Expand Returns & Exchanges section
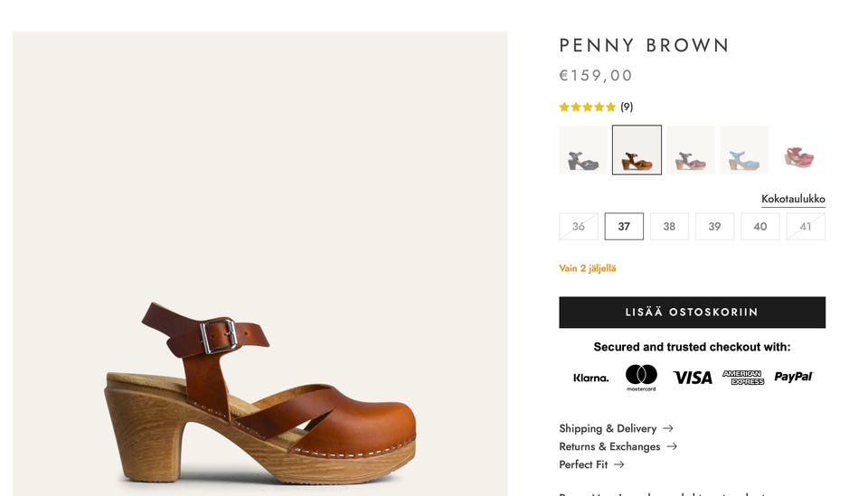 tap(609, 446)
